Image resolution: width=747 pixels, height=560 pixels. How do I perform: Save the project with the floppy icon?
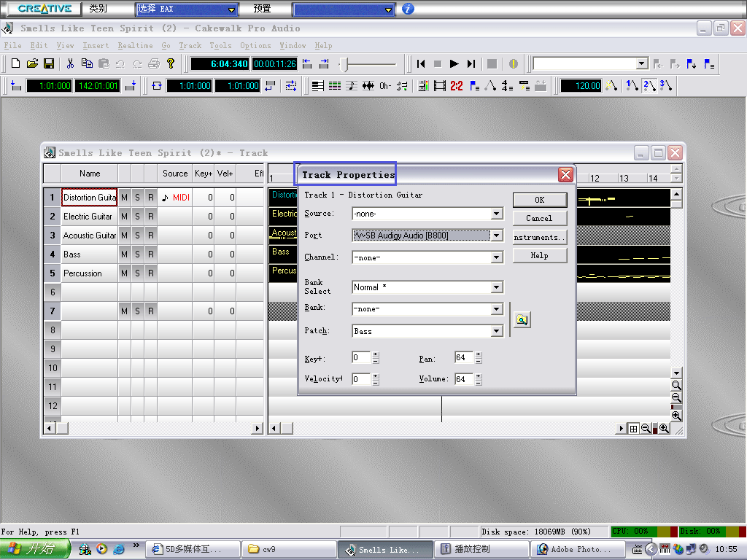[x=49, y=63]
